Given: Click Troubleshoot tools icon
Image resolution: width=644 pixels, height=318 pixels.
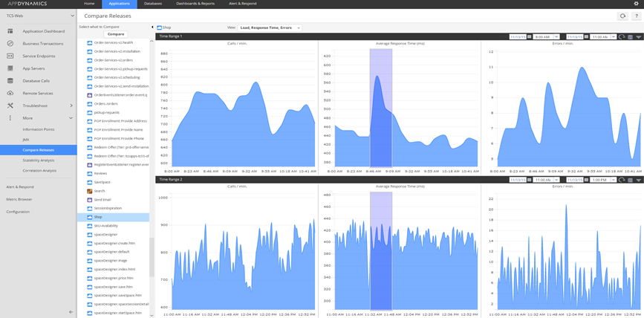Looking at the screenshot, I should tap(10, 106).
